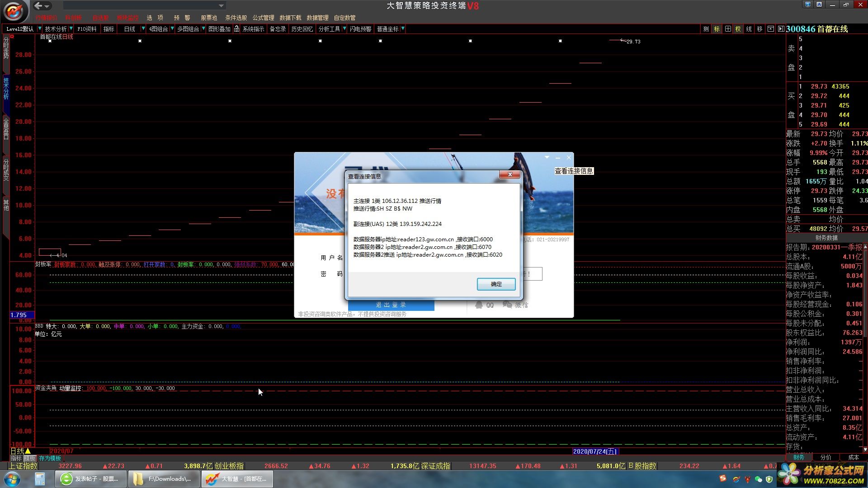Click the hide side panel icon
The height and width of the screenshot is (488, 868).
(781, 28)
